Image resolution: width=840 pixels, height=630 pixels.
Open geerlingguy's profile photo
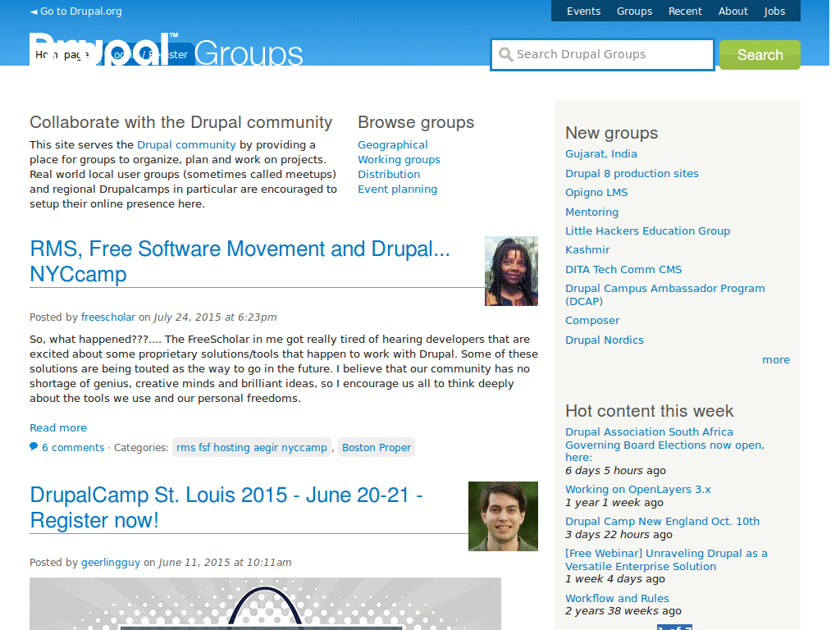[x=503, y=517]
